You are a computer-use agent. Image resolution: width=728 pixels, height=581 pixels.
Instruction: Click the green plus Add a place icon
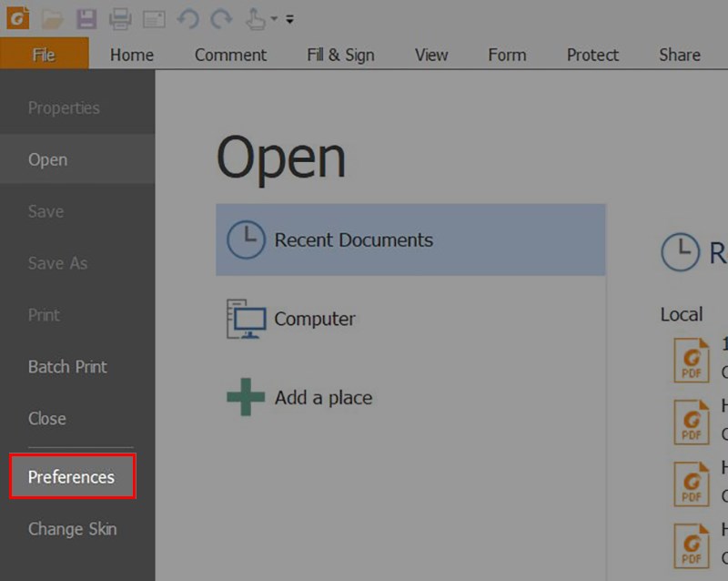pos(246,397)
